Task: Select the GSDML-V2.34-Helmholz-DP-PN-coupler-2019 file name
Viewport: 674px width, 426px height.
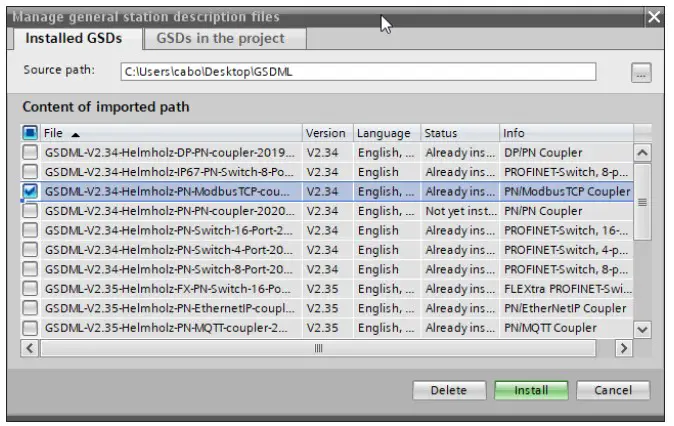Action: pos(169,152)
